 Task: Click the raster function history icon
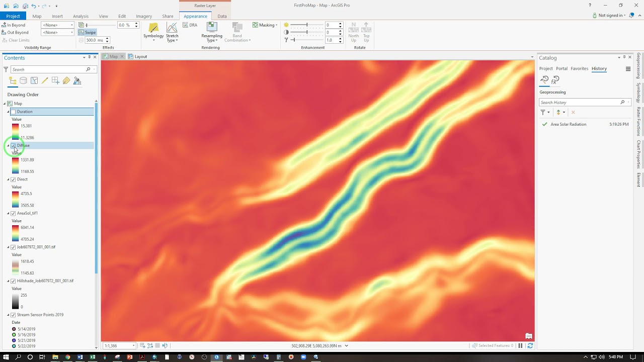(555, 79)
